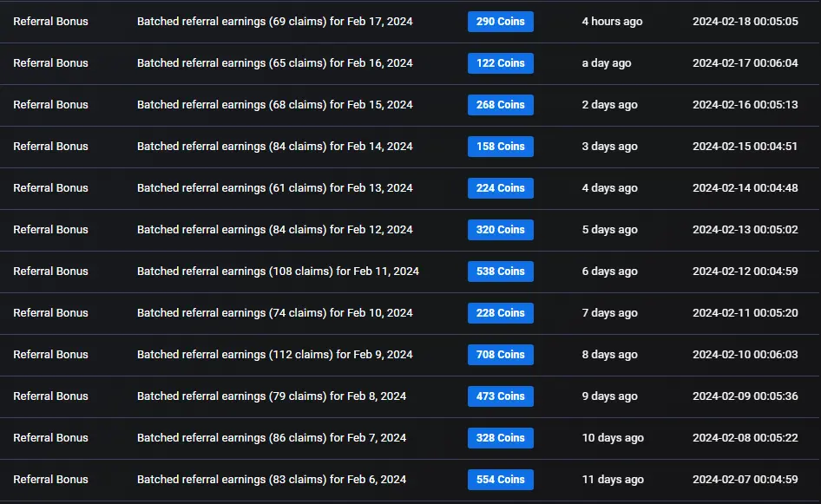Select the "158 Coins" badge
821x504 pixels.
tap(501, 147)
